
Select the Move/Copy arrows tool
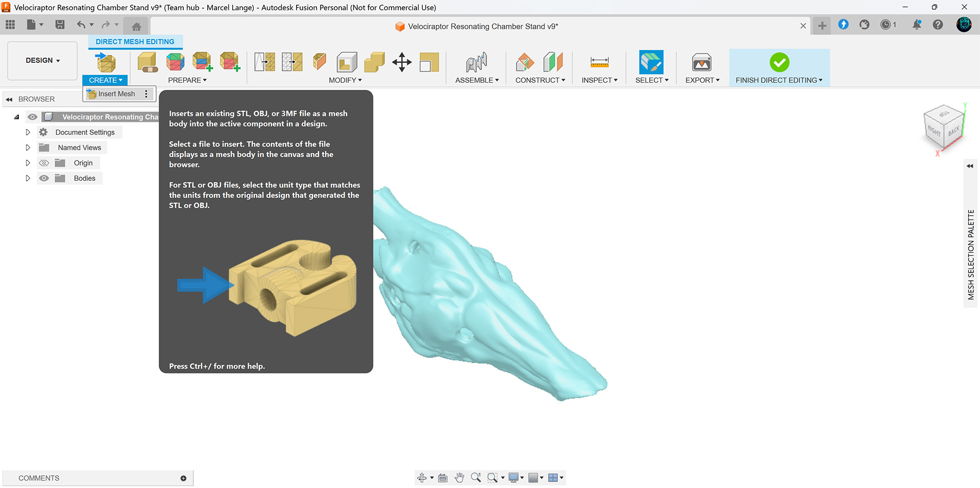[402, 62]
